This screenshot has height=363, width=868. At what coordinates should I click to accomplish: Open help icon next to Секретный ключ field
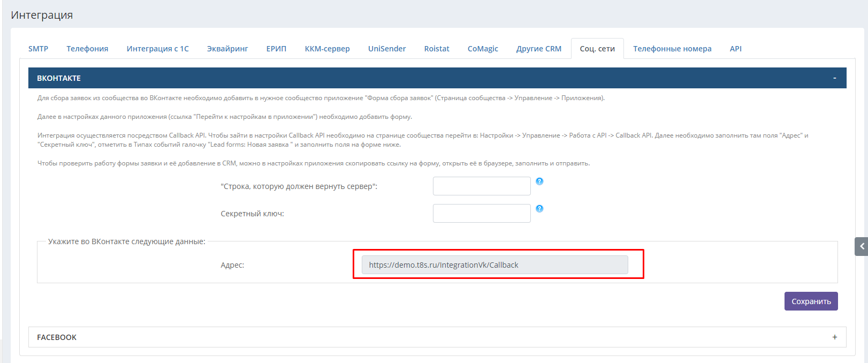click(x=539, y=209)
